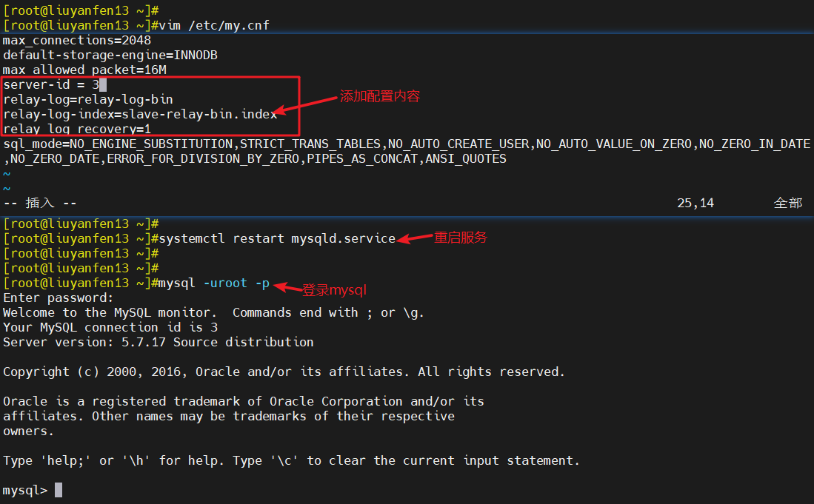Click 'Welcome to the MySQL monitor.' text
The image size is (814, 504).
coord(110,312)
